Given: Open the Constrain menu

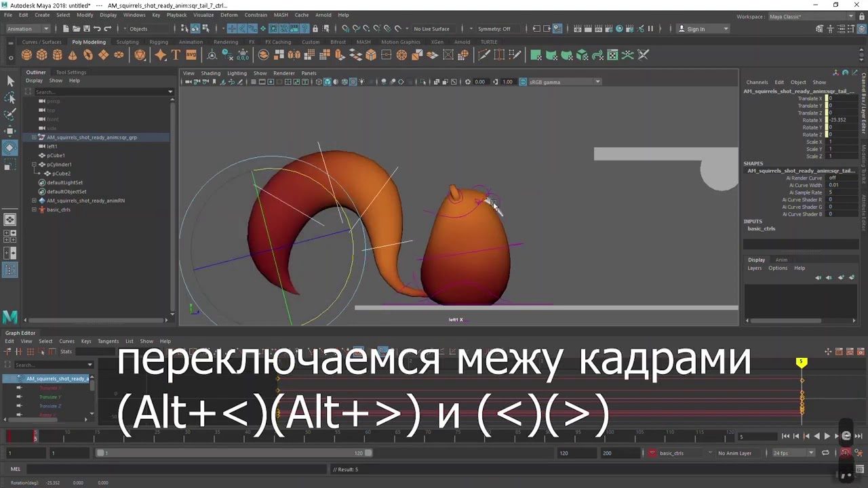Looking at the screenshot, I should 256,15.
